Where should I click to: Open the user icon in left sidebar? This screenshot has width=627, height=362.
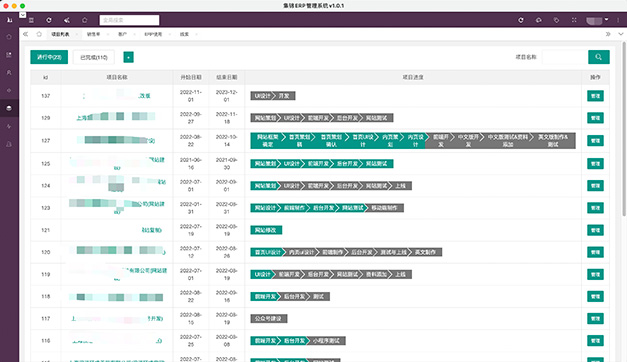click(9, 72)
